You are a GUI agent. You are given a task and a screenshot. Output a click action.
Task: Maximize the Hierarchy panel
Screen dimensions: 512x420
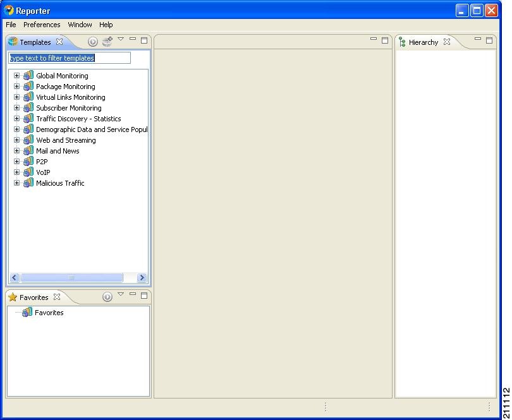[490, 39]
